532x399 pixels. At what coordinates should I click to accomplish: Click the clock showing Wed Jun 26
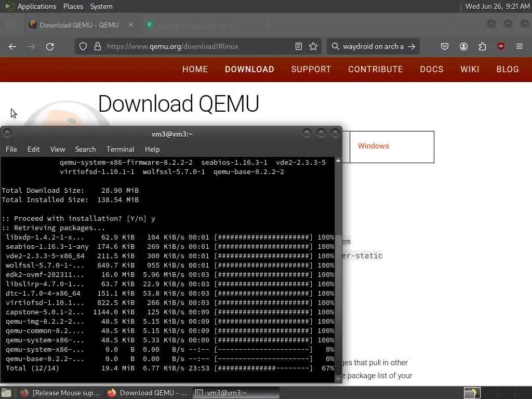[497, 6]
